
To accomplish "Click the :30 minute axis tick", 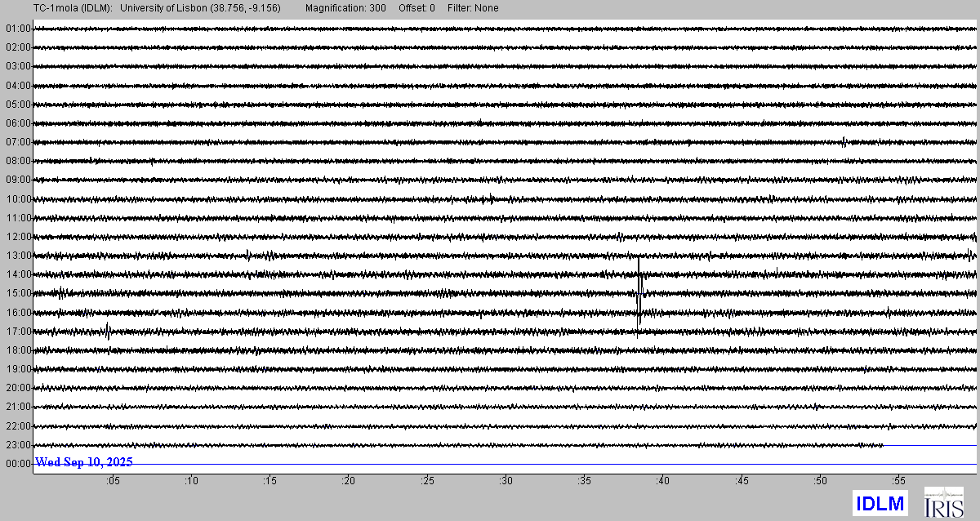I will 506,481.
